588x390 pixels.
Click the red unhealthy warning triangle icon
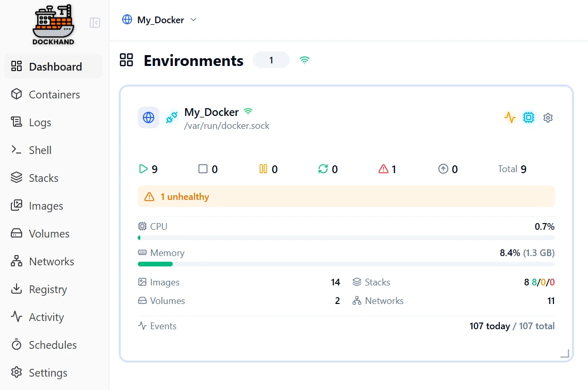[x=383, y=168]
